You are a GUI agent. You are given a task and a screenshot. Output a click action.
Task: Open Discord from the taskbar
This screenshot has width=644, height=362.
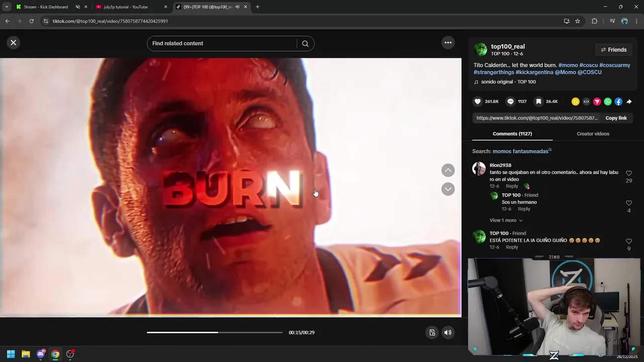(41, 354)
